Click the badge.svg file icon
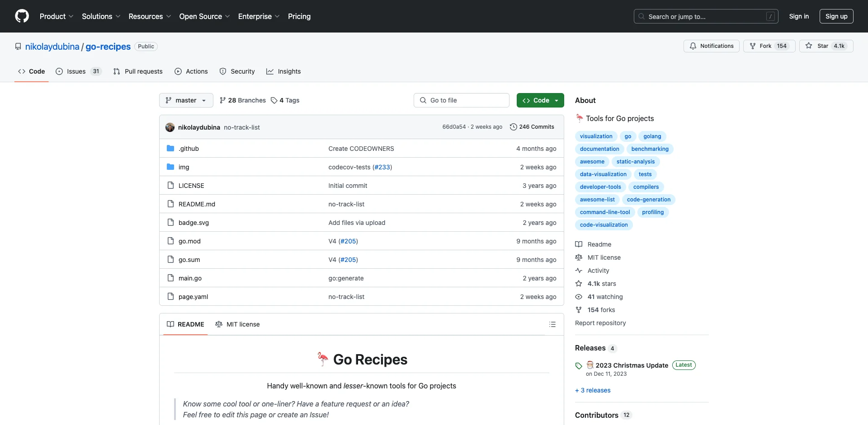Viewport: 868px width, 425px height. pos(170,222)
